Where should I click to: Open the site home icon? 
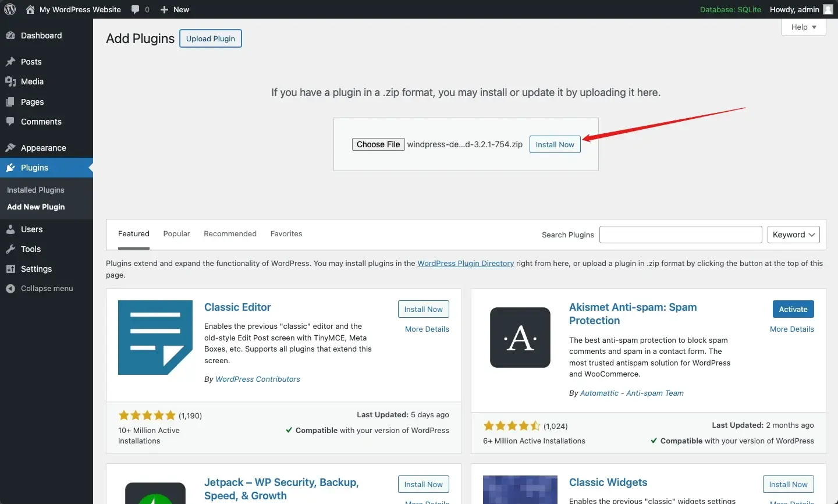pos(30,9)
